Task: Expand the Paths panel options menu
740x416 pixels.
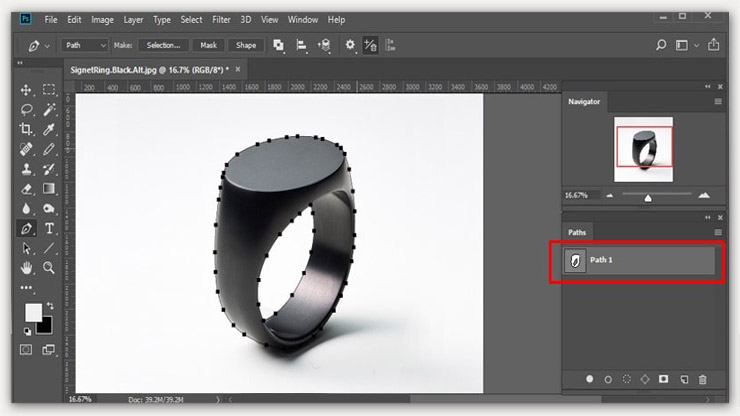Action: [717, 232]
